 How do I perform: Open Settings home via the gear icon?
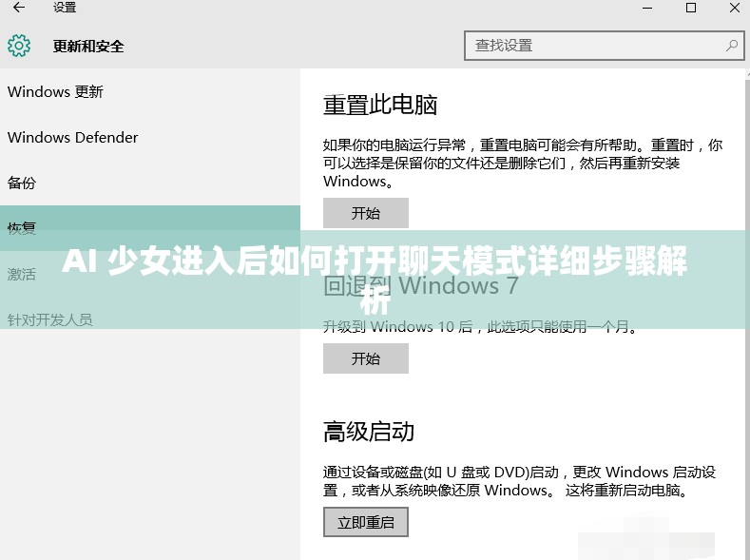(19, 46)
